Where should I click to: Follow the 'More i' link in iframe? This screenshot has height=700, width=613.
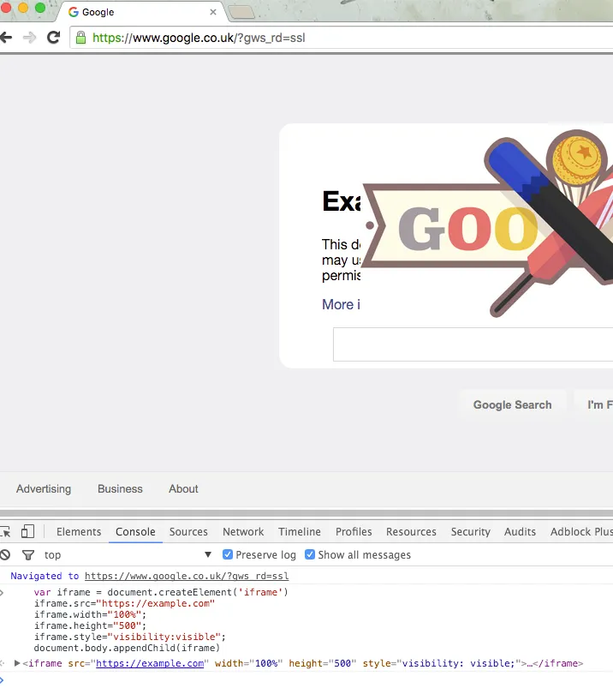click(x=341, y=304)
